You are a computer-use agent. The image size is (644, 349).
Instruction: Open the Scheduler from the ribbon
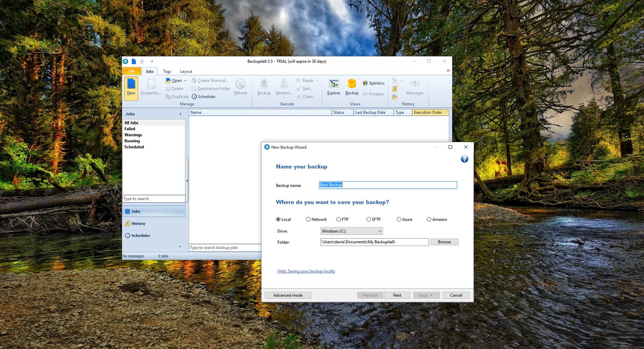204,97
